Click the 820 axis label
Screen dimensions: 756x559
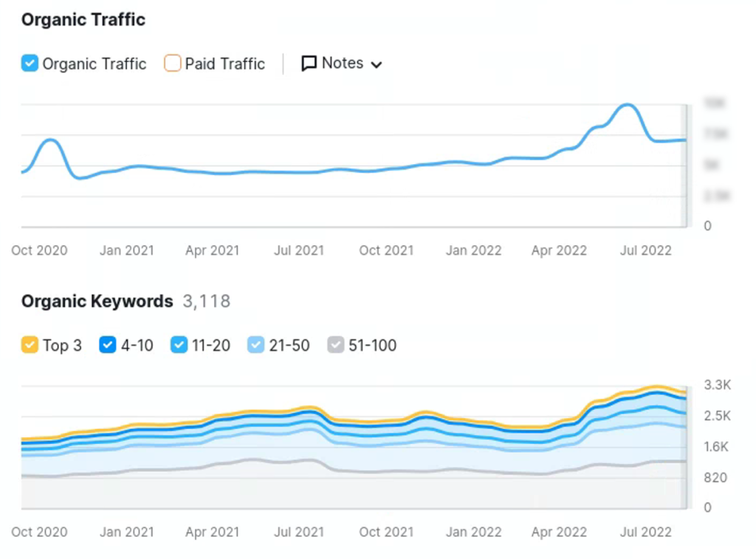pos(714,478)
